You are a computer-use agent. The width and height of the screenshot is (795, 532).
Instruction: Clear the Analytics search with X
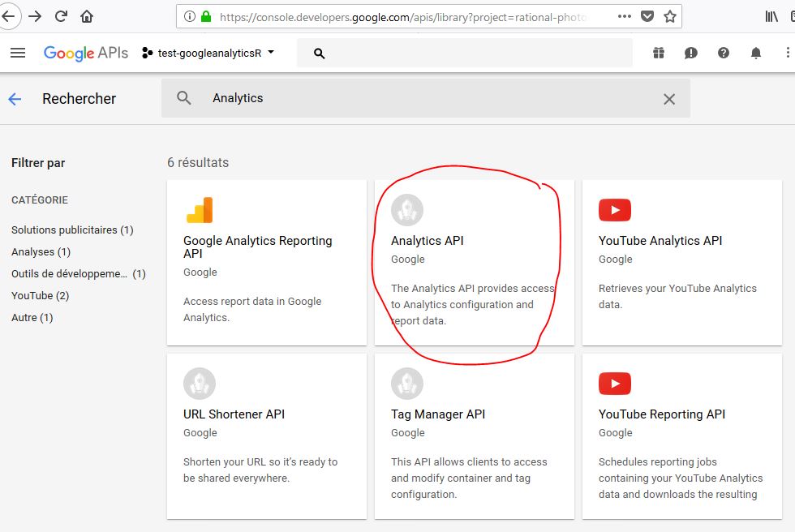tap(669, 99)
